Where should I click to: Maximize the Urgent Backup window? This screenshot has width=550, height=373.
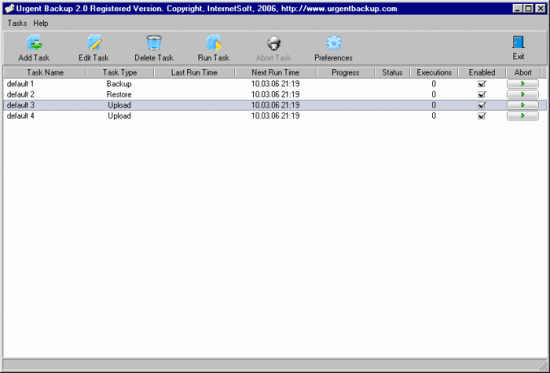pos(529,8)
